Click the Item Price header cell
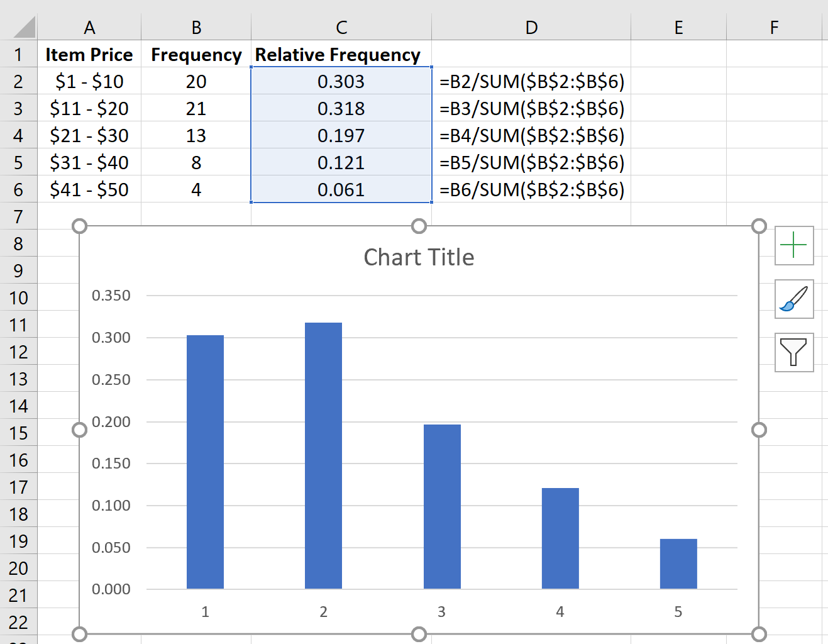Viewport: 828px width, 644px height. coord(89,55)
